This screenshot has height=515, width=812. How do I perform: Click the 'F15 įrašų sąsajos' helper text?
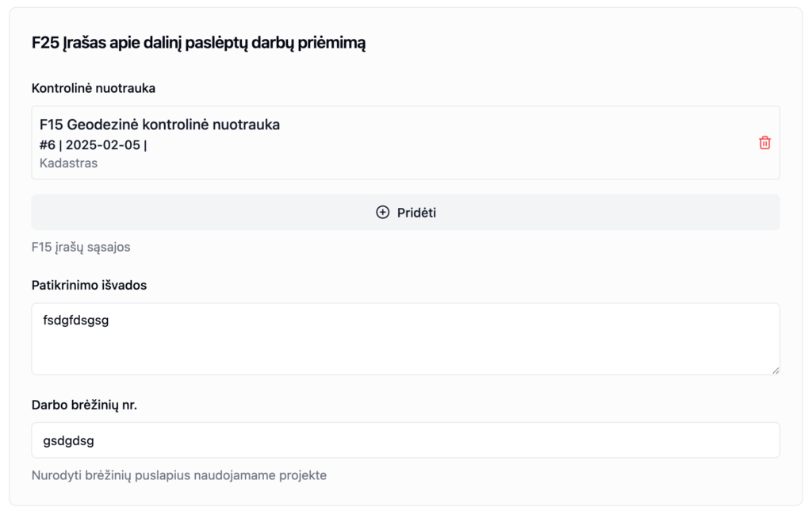click(x=81, y=247)
